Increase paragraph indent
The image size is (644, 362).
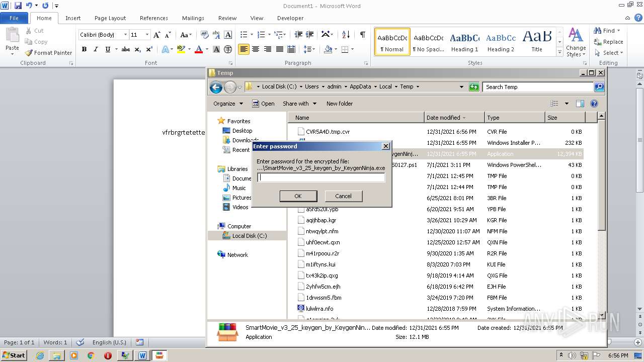tap(310, 35)
